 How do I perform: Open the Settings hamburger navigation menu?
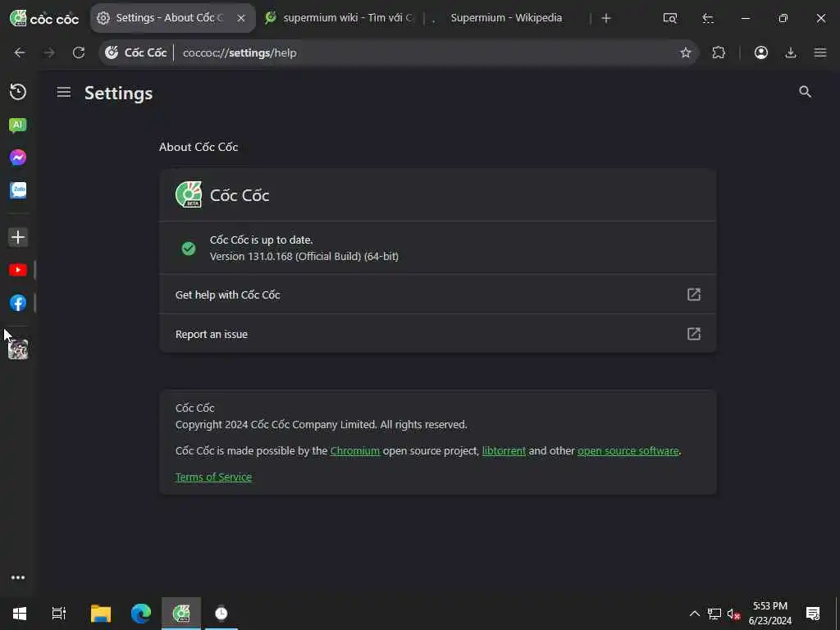pyautogui.click(x=64, y=92)
